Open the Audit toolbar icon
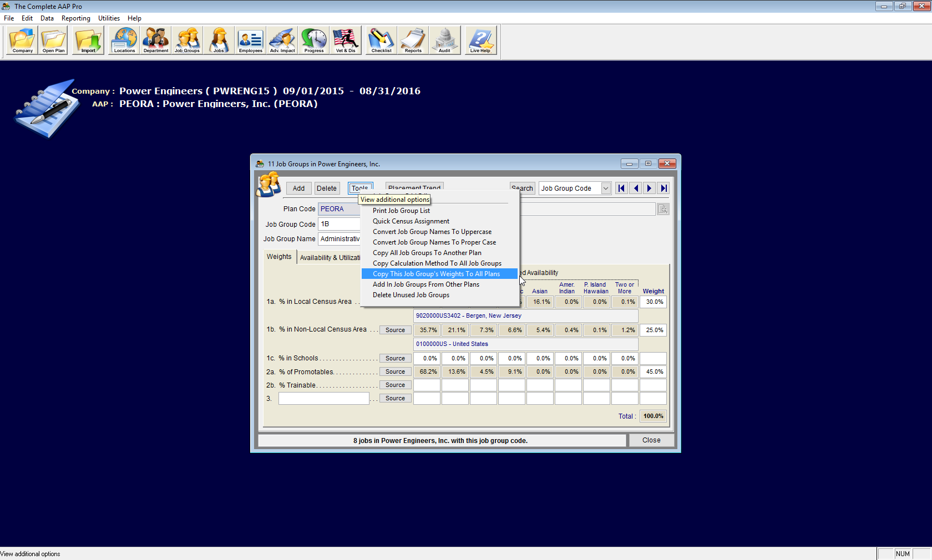Viewport: 932px width, 560px height. [x=445, y=40]
